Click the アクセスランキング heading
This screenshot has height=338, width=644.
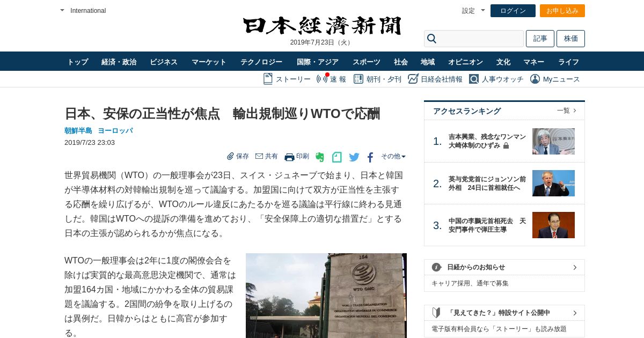[x=467, y=111]
